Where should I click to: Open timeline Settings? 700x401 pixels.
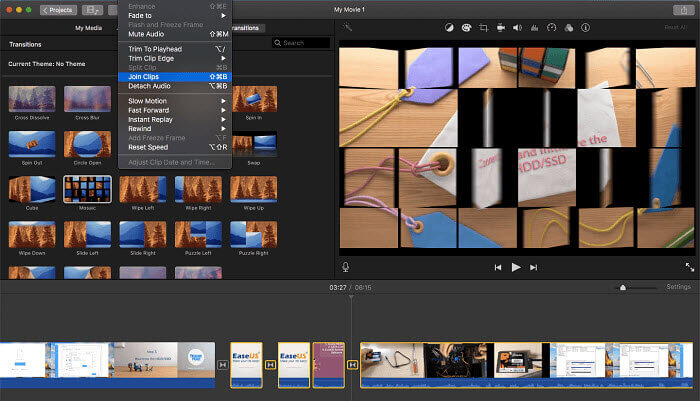pos(678,287)
